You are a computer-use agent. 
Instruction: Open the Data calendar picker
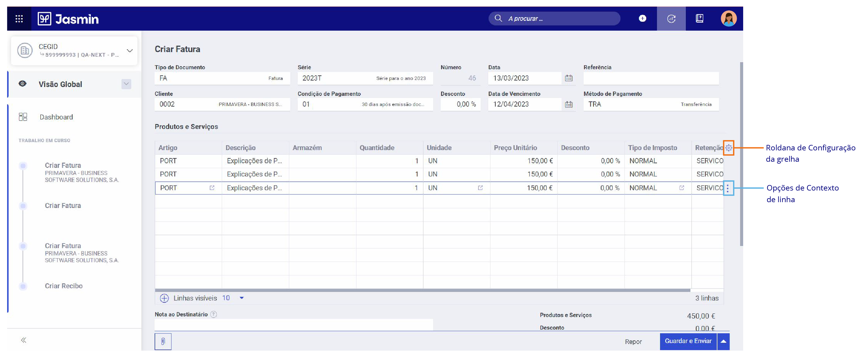click(568, 78)
